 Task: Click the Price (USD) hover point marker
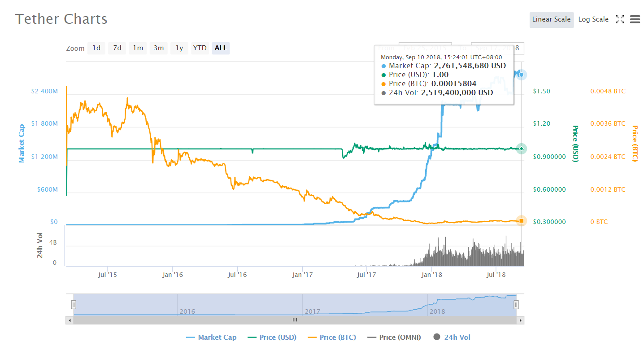coord(521,149)
